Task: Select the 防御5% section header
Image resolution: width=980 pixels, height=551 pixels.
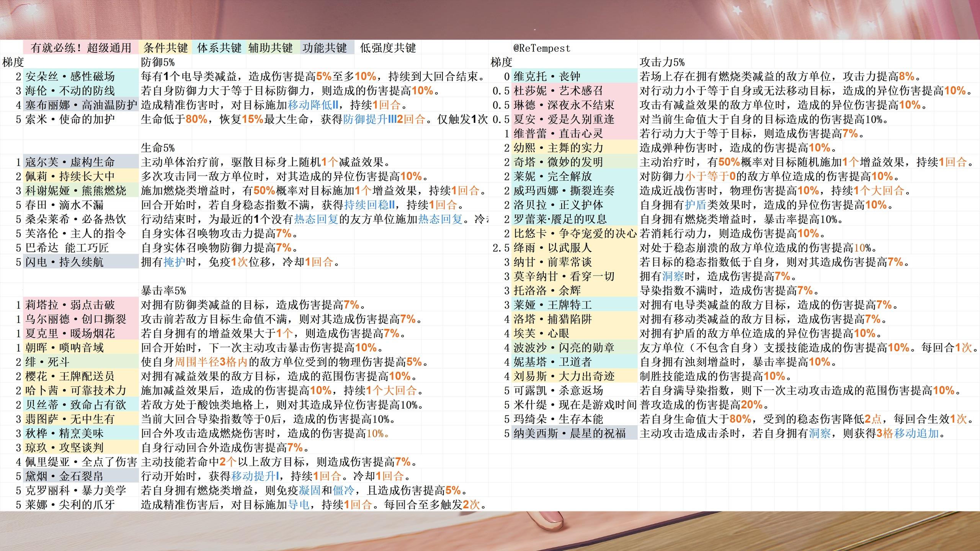Action: [158, 62]
